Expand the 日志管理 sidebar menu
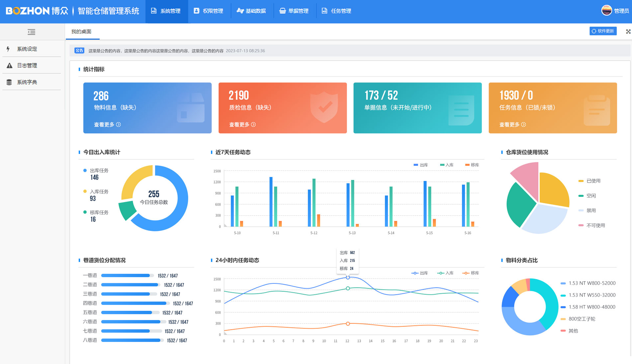 click(x=27, y=66)
